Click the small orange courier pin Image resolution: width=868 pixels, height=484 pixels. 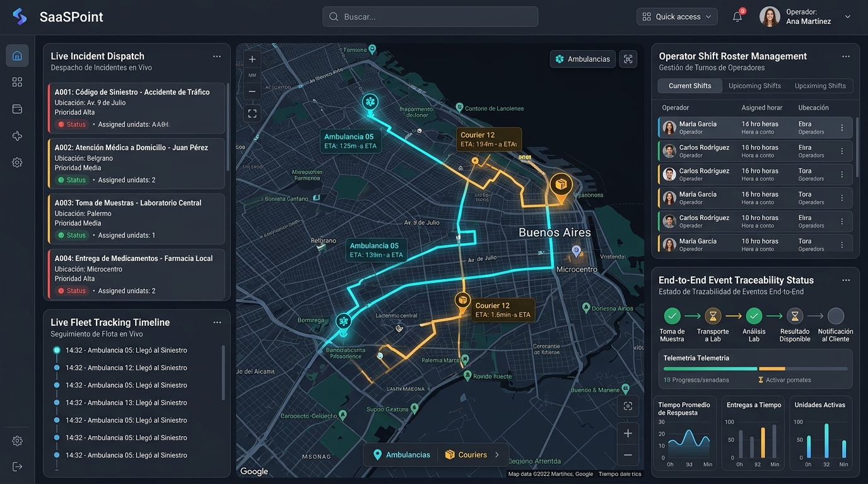coord(462,302)
